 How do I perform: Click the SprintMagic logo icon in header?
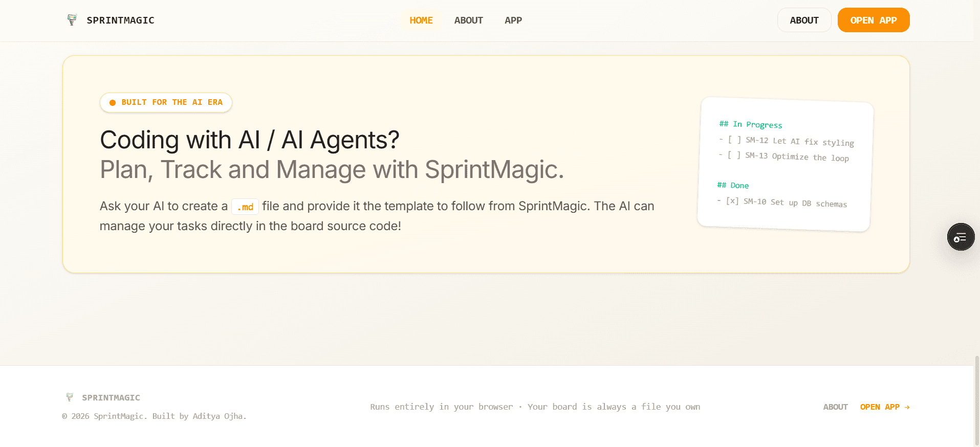[72, 20]
